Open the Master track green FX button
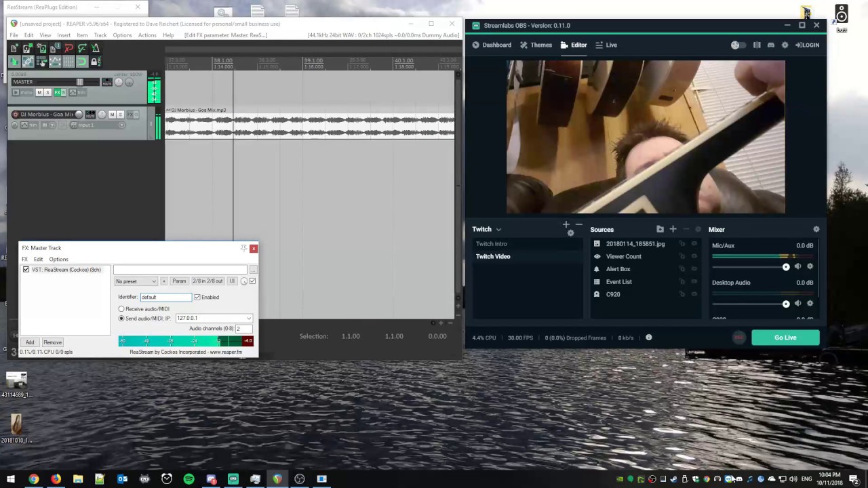 [x=57, y=92]
